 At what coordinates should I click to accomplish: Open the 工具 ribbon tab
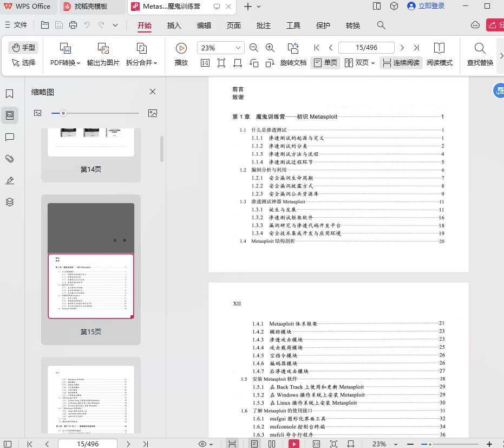point(293,25)
